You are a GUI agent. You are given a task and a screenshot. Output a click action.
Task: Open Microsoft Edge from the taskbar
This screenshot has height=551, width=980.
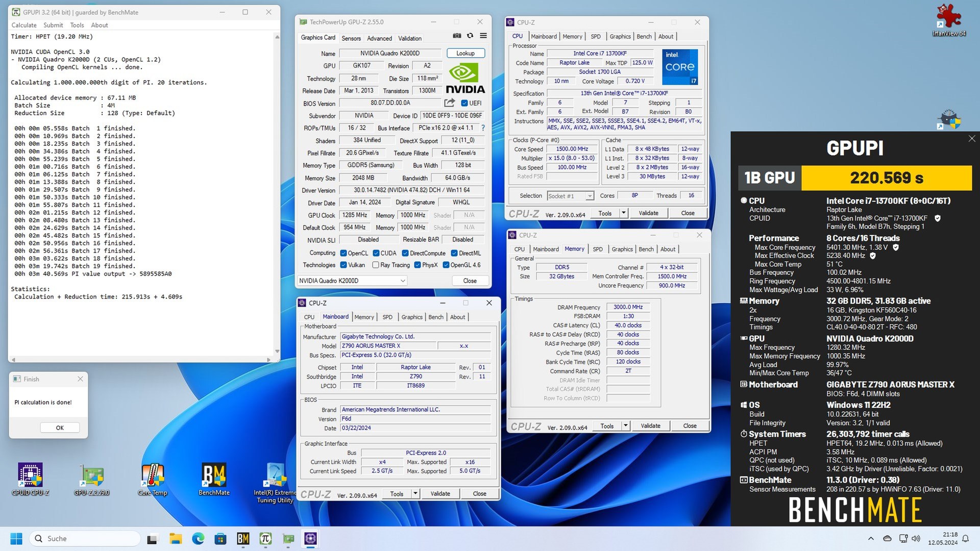(198, 539)
